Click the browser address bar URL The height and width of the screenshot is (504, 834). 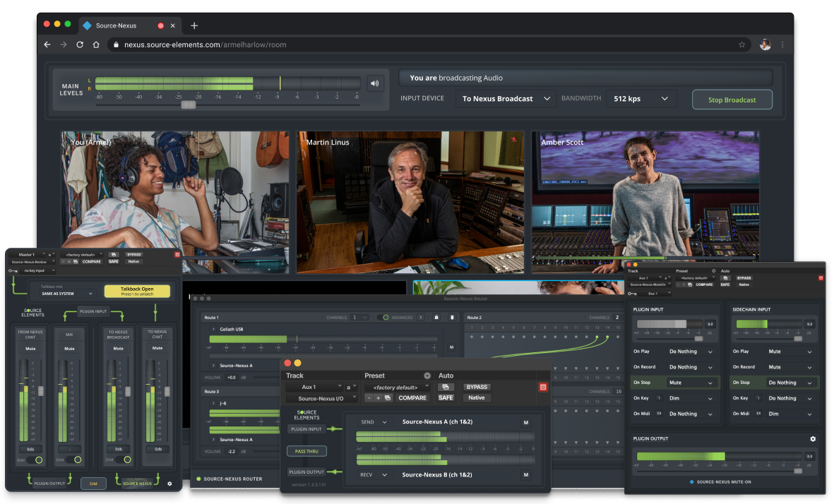[x=205, y=44]
